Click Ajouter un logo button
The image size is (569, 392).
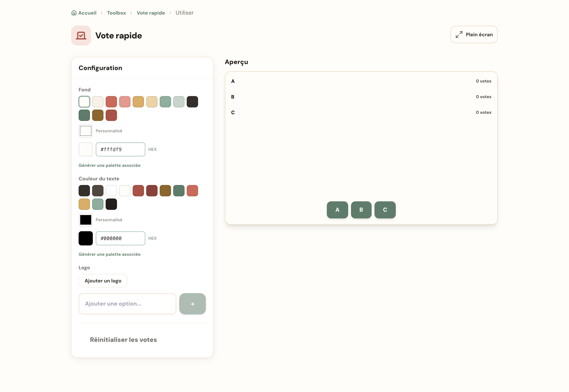pos(103,281)
